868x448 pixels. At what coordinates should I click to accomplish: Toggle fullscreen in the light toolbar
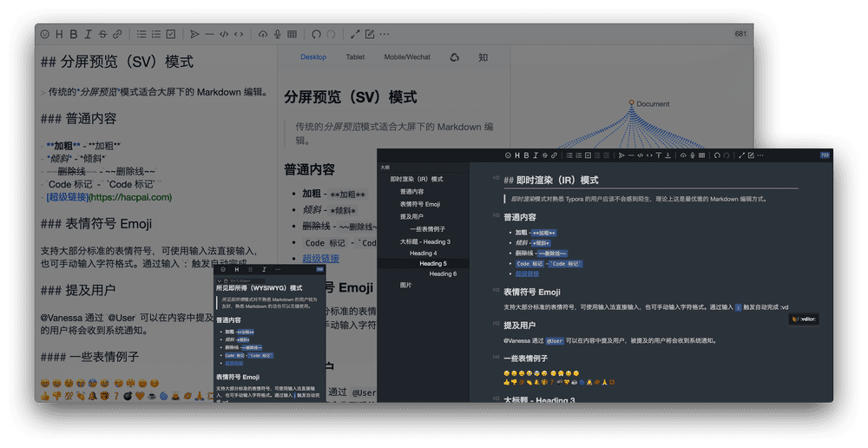(x=355, y=35)
